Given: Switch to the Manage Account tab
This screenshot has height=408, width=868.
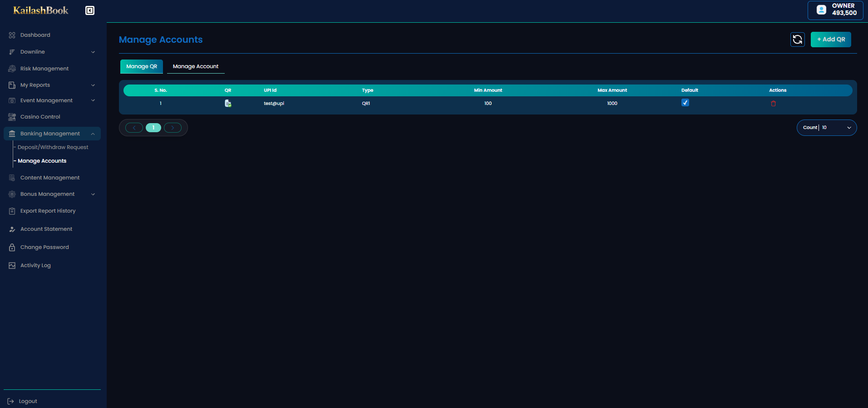Looking at the screenshot, I should [196, 66].
